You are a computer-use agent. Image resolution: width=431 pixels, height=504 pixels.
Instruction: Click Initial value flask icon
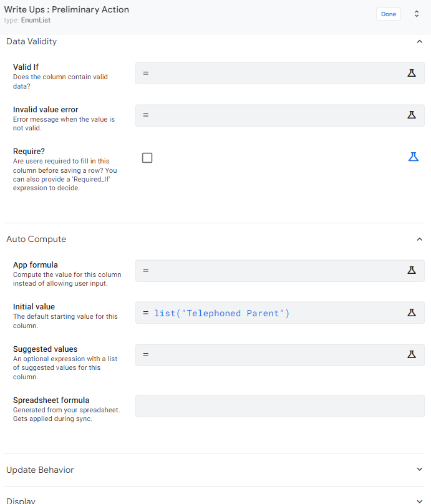[412, 313]
